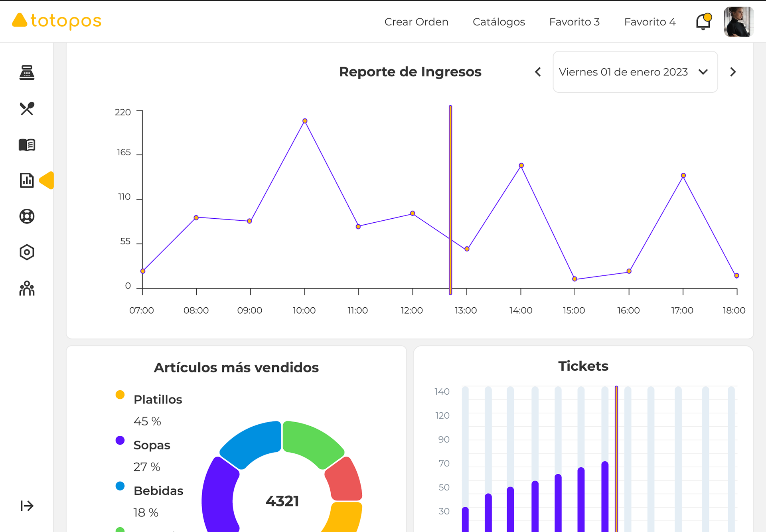Viewport: 766px width, 532px height.
Task: Open the lifebuoy support sidebar icon
Action: pos(27,216)
